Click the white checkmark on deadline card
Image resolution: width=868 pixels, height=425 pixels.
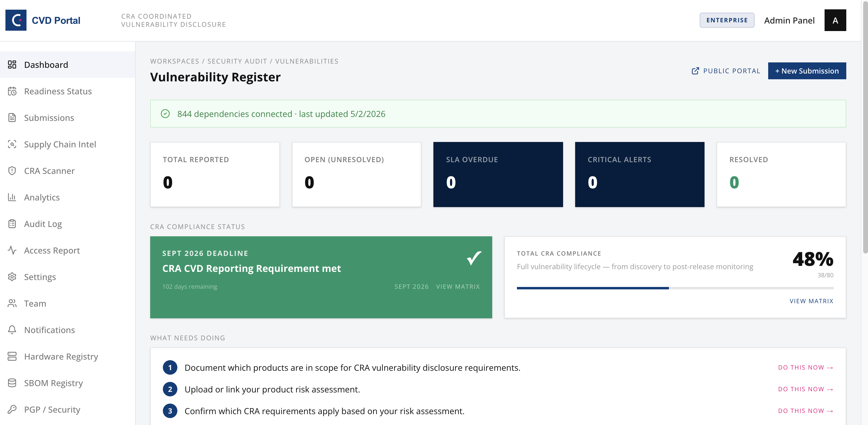(x=474, y=258)
